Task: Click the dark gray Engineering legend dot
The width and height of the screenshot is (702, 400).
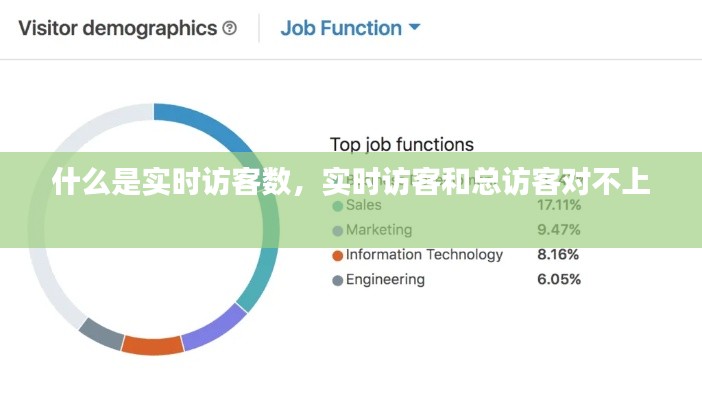Action: 337,280
